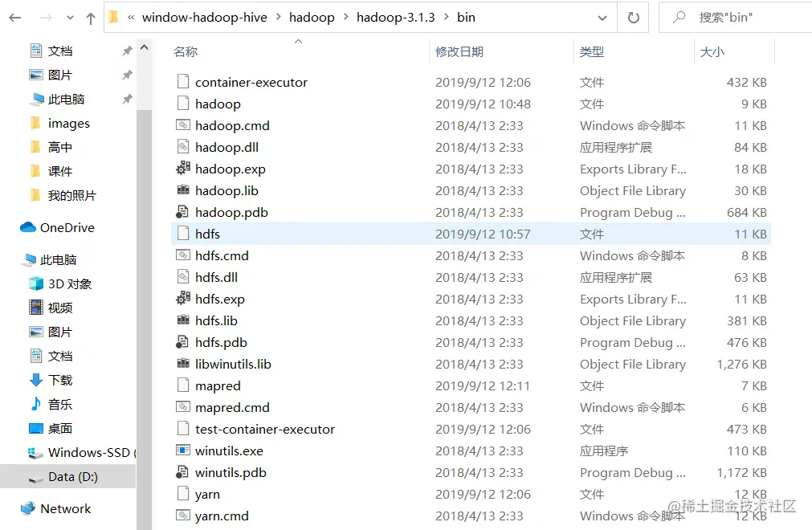Open 高中 folder in sidebar
Screen dimensions: 812x530
pos(60,148)
